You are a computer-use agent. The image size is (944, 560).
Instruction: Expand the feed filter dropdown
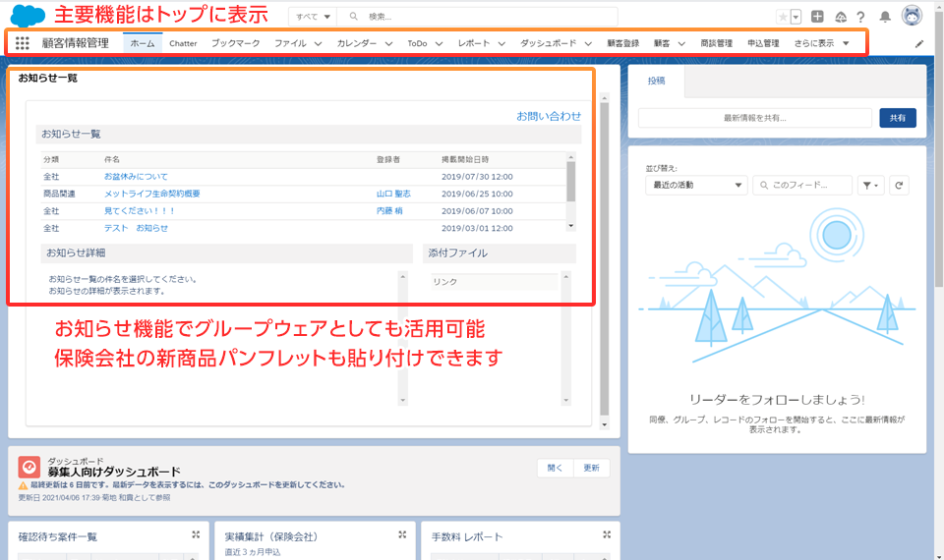[x=871, y=185]
